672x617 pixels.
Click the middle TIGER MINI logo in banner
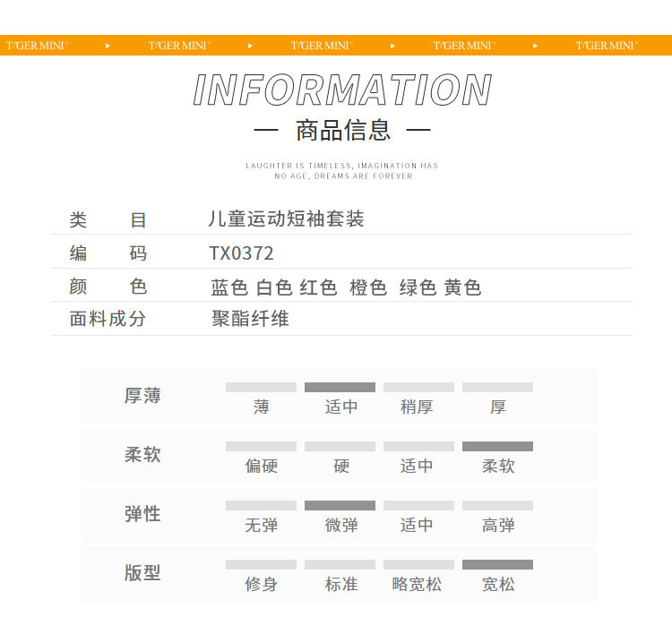click(322, 46)
